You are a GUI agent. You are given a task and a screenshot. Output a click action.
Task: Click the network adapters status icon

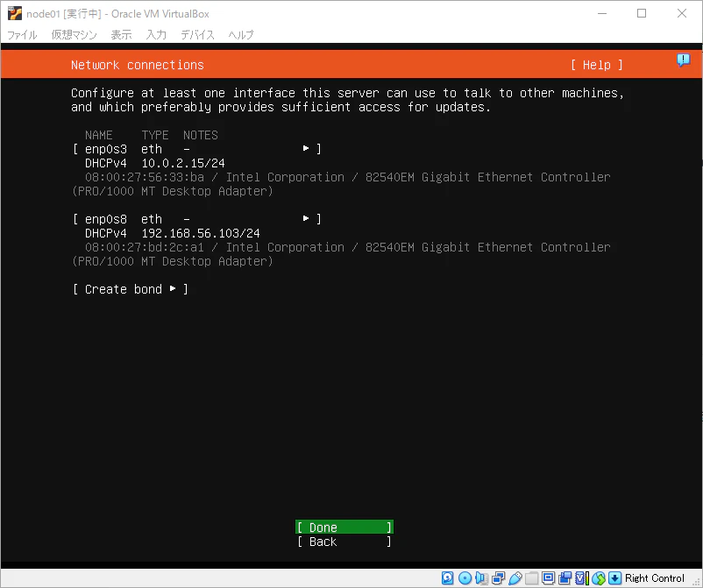(498, 577)
